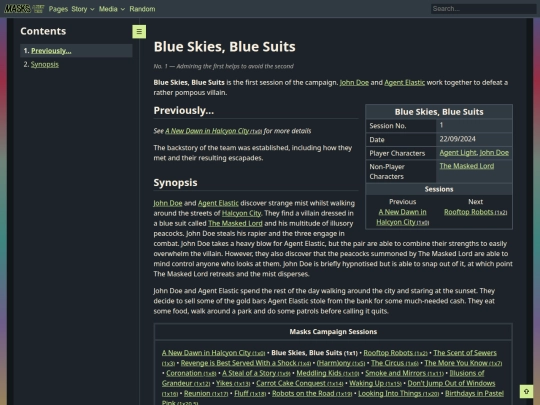Viewport: 540px width, 405px height.
Task: Click the MASKS site logo
Action: click(x=24, y=9)
